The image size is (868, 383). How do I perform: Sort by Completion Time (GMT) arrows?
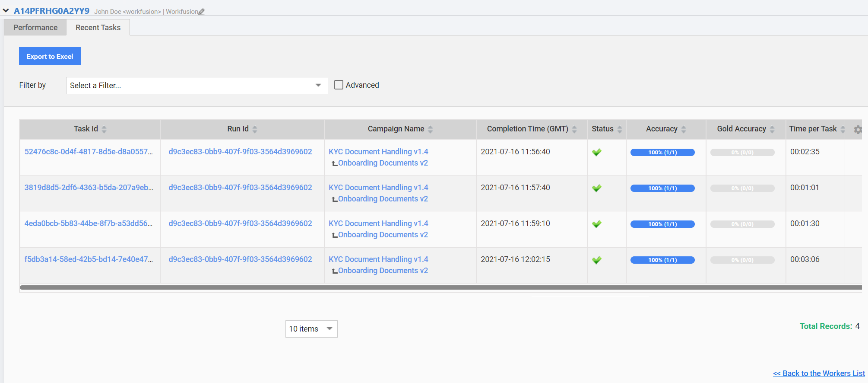click(x=574, y=129)
